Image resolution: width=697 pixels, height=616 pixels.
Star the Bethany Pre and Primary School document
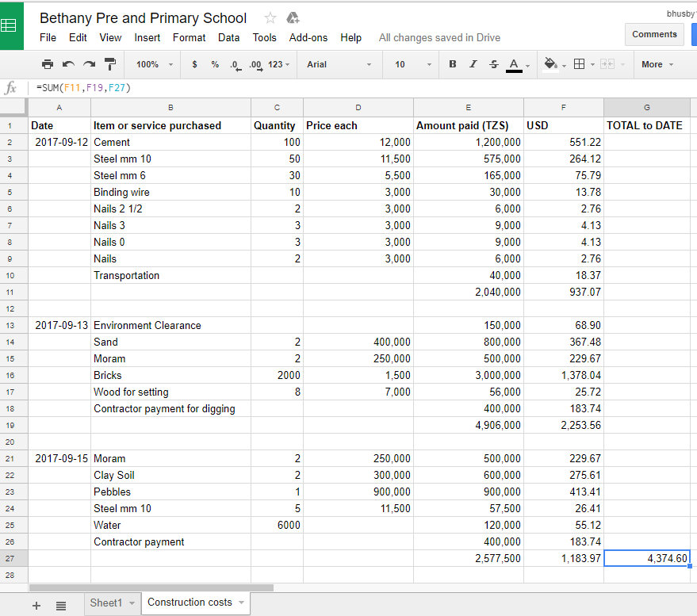click(x=270, y=17)
